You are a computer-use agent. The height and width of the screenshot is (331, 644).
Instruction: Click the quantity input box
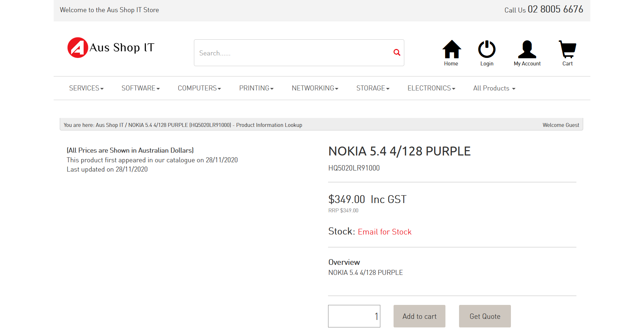354,316
